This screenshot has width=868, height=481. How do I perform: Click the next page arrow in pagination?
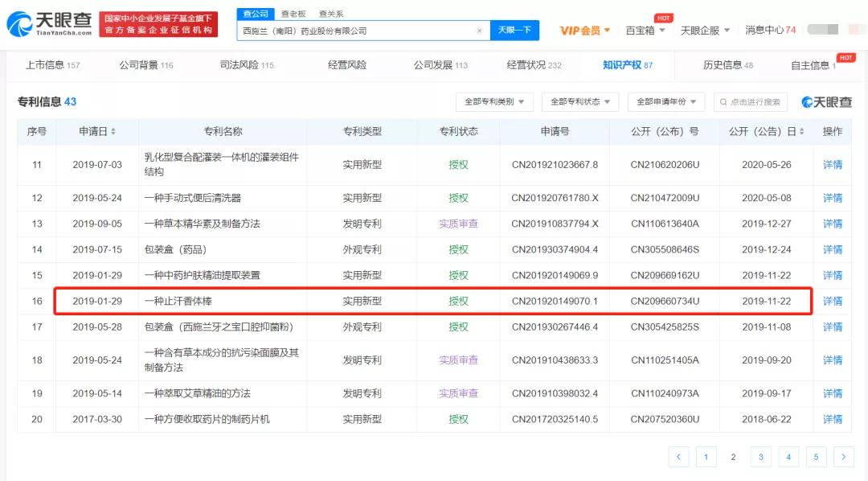843,456
